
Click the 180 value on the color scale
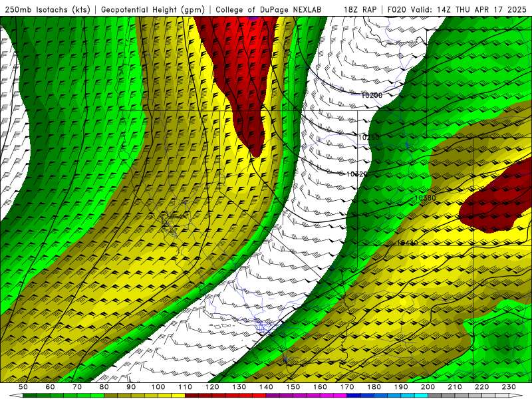pos(374,387)
